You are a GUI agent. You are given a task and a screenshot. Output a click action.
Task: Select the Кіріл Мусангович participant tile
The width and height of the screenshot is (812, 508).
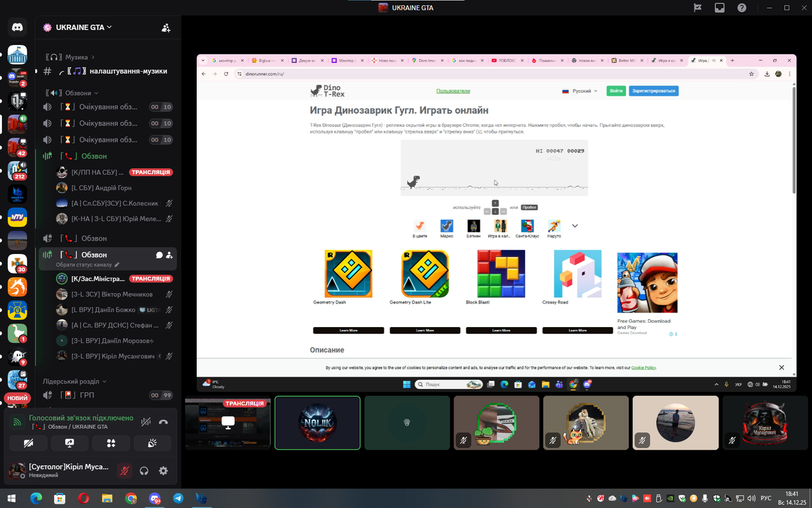click(x=765, y=423)
